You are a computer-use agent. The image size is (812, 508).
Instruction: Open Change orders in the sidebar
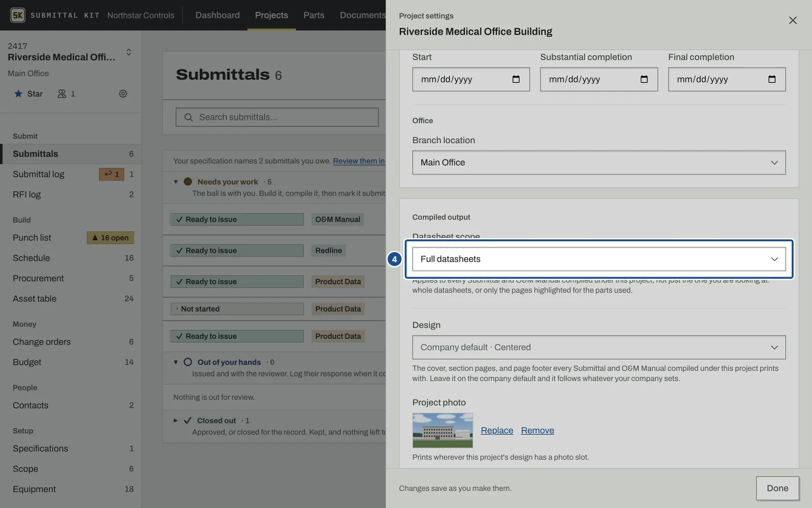71,342
